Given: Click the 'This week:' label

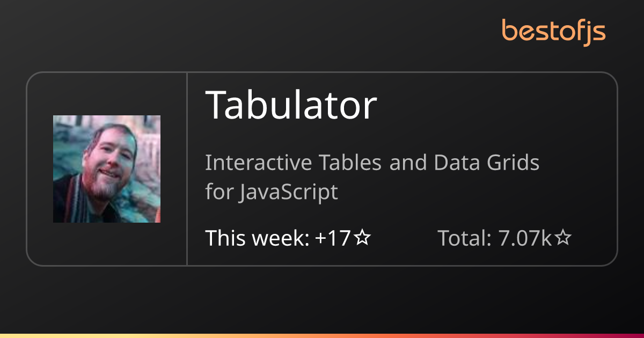Looking at the screenshot, I should pos(257,238).
